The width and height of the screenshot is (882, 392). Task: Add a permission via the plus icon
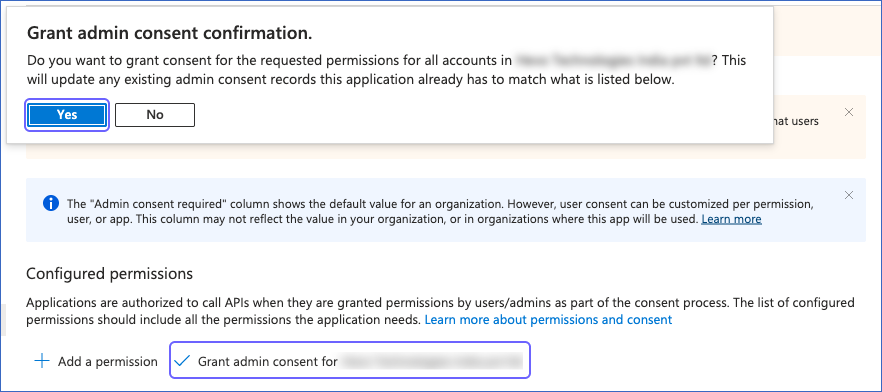pos(42,361)
